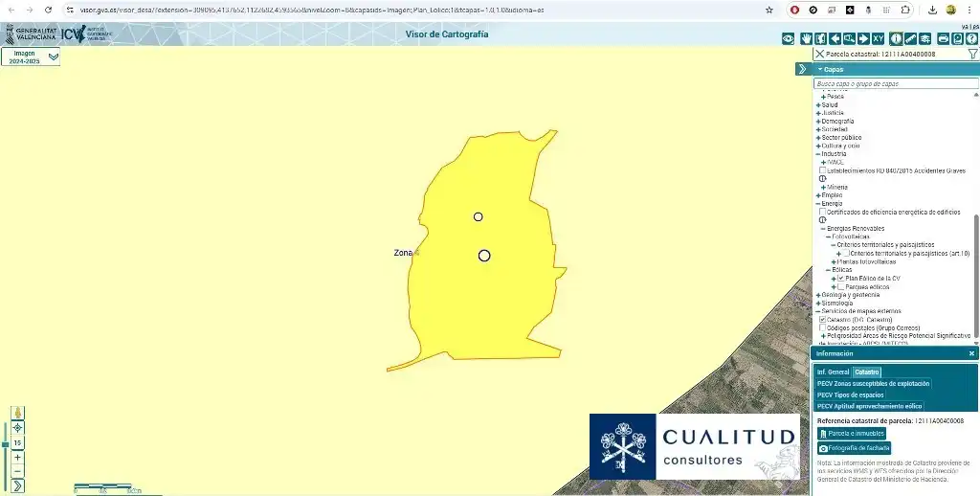Image resolution: width=980 pixels, height=496 pixels.
Task: Open the add layers tool
Action: click(x=925, y=38)
